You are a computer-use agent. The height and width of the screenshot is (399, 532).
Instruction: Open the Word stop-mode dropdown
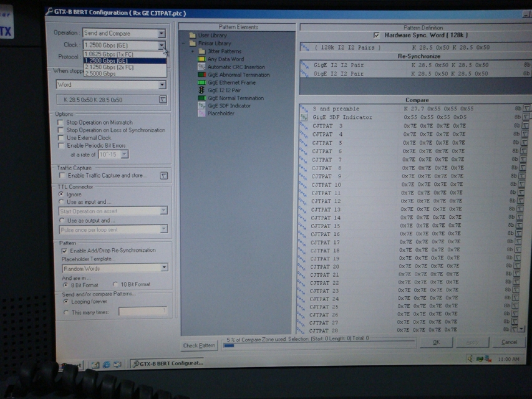coord(162,85)
